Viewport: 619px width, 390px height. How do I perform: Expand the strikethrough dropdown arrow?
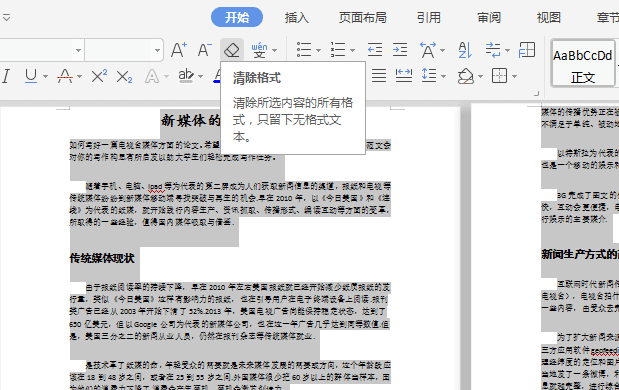(79, 77)
